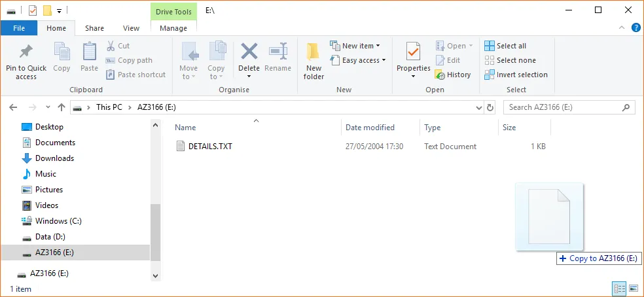Click the title bar properties quick-access icon
This screenshot has height=297, width=644.
pos(33,10)
